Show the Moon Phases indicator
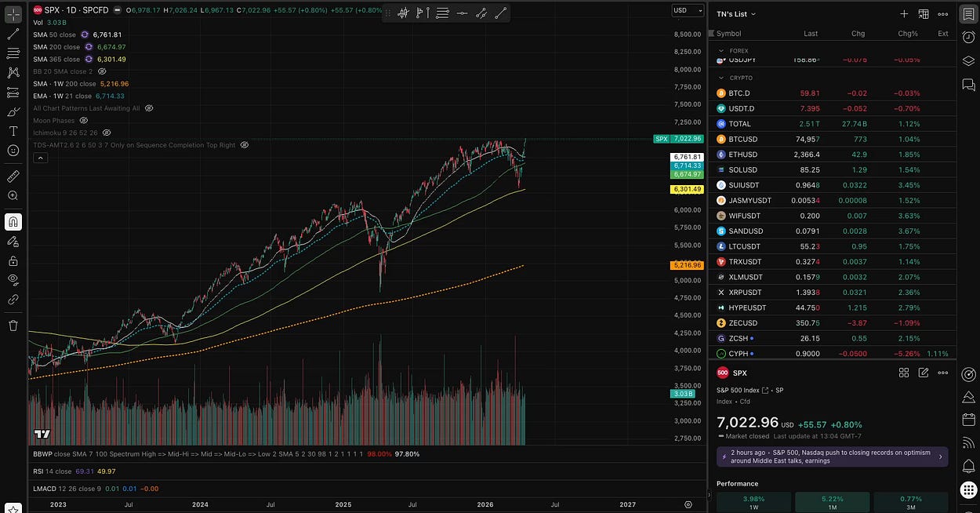 (84, 121)
